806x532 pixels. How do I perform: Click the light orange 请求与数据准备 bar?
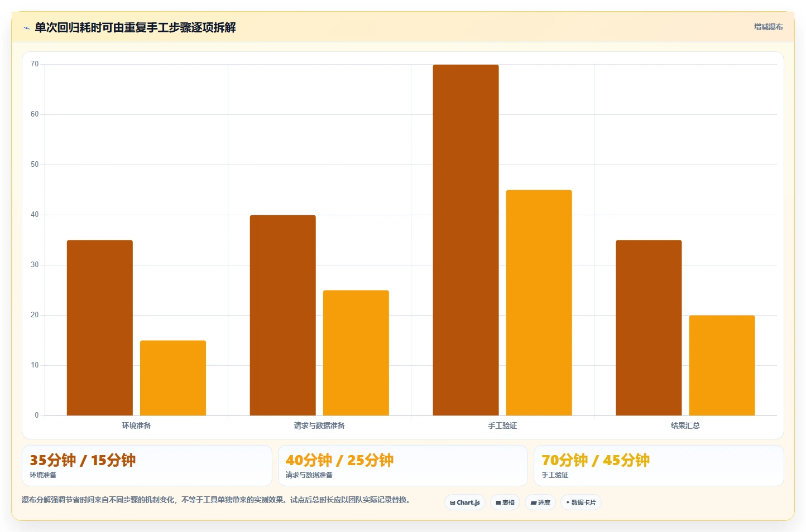click(x=356, y=353)
